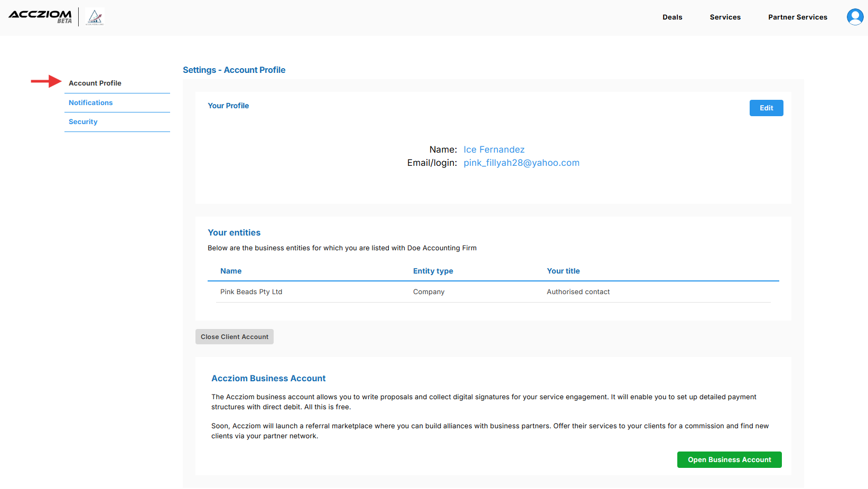
Task: Click the Authorised contact cell
Action: (x=578, y=291)
